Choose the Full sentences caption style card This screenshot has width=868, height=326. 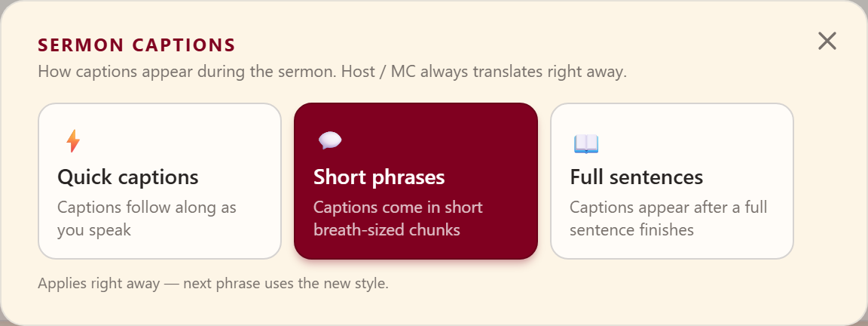672,181
